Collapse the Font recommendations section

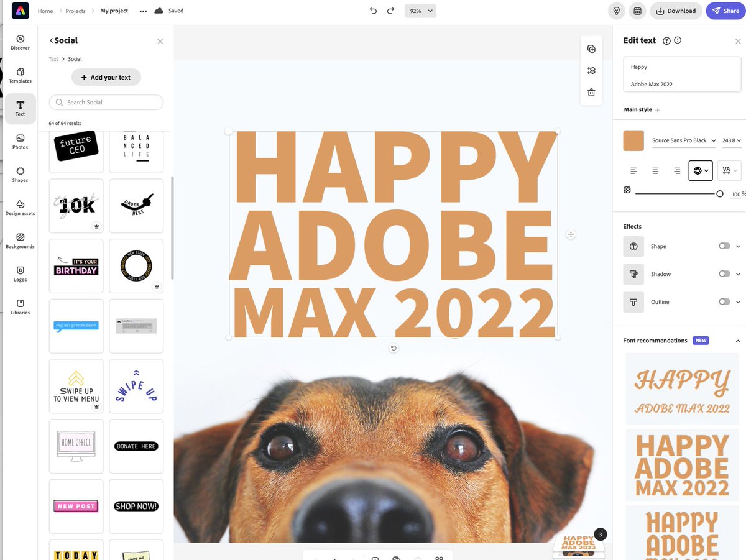738,341
